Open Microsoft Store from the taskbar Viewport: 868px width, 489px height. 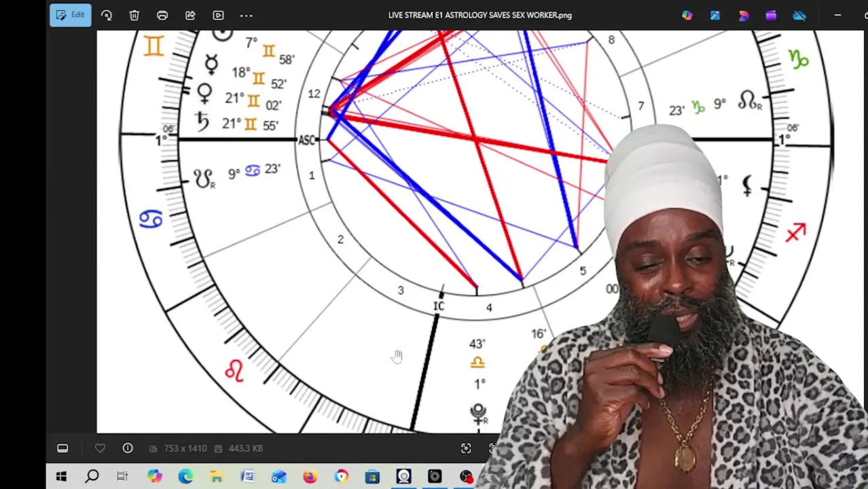[372, 477]
